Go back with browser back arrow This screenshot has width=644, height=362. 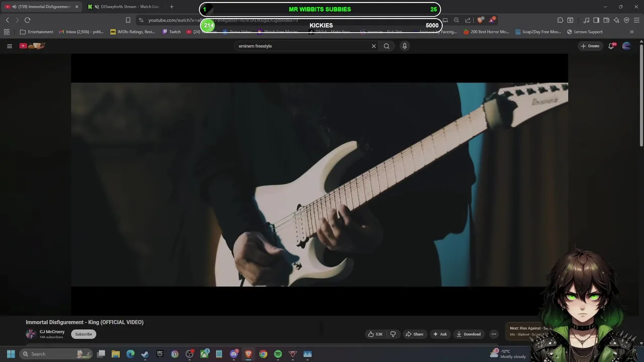pos(7,20)
